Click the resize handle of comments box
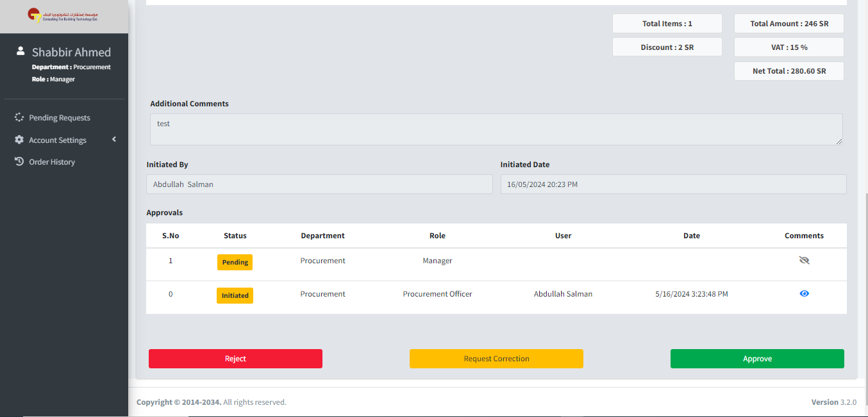 click(839, 141)
